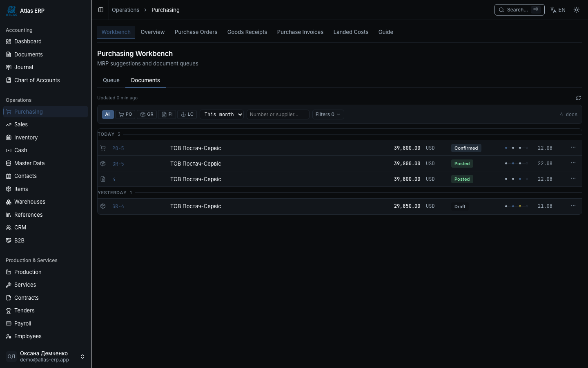This screenshot has width=588, height=368.
Task: Select the All documents filter
Action: click(x=108, y=114)
